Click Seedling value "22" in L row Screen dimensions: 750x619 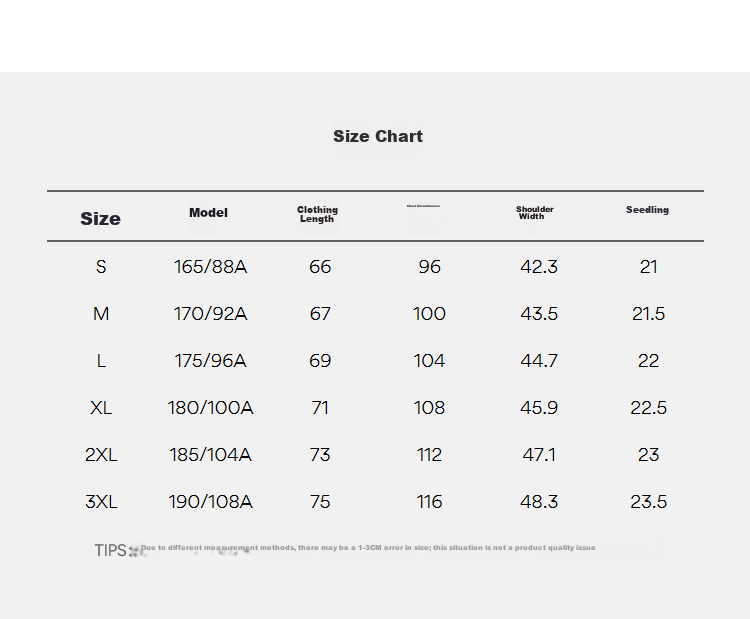pyautogui.click(x=649, y=361)
